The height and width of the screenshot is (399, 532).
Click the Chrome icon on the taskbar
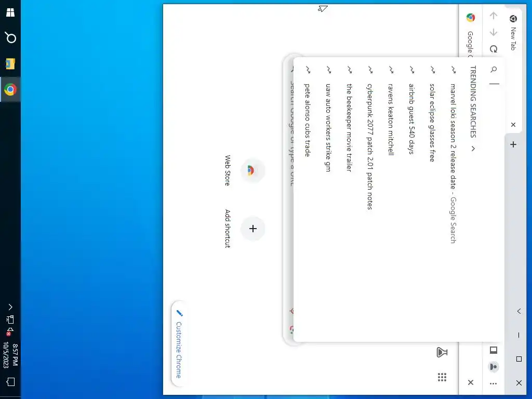coord(10,89)
